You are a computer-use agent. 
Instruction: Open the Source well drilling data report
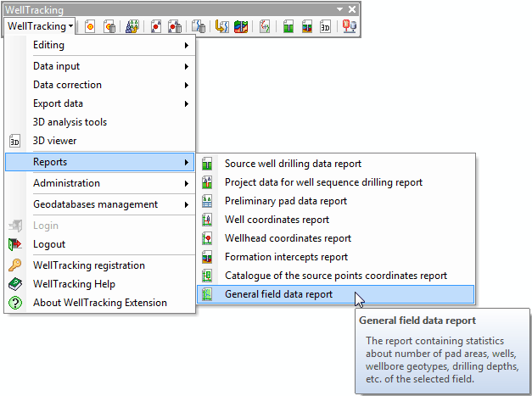coord(335,164)
